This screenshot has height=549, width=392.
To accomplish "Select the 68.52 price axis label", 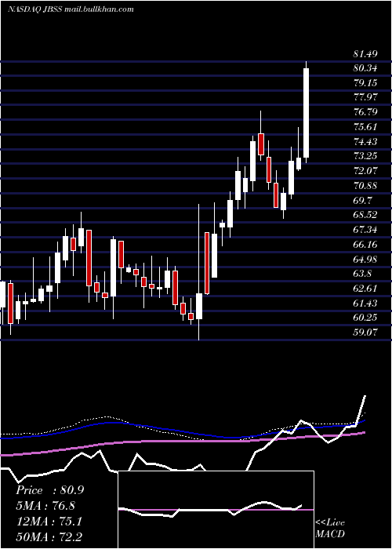I will click(x=365, y=215).
